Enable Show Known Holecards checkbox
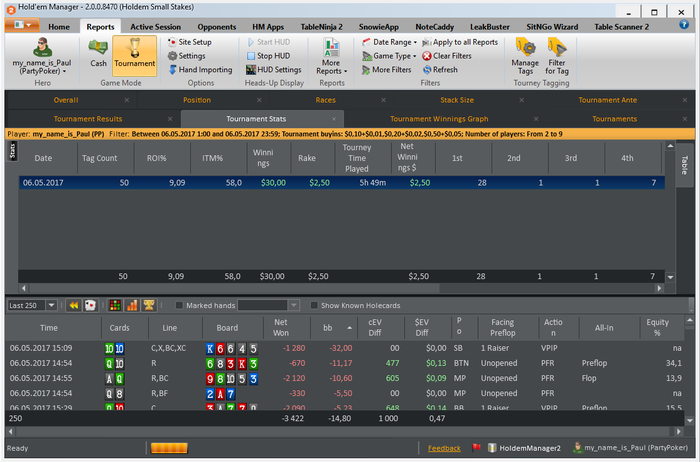 pyautogui.click(x=314, y=305)
